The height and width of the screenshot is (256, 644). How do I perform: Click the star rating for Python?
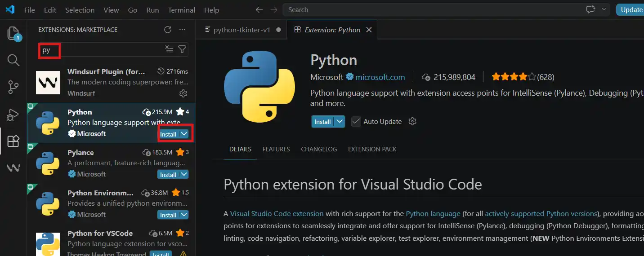pyautogui.click(x=514, y=77)
